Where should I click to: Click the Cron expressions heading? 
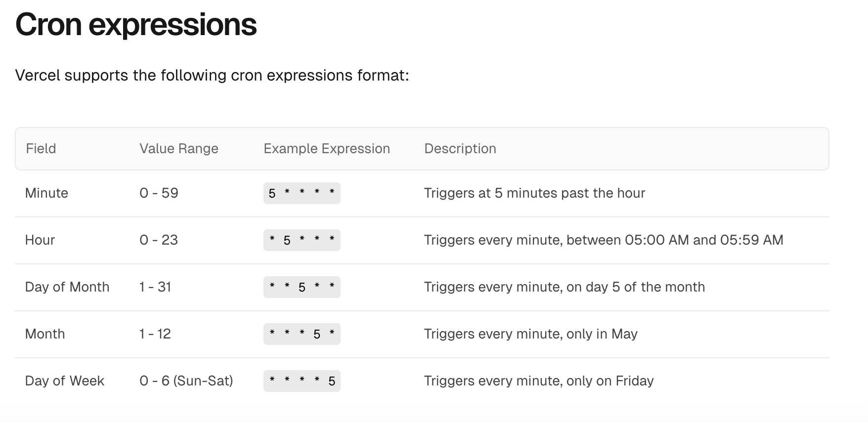click(x=136, y=24)
